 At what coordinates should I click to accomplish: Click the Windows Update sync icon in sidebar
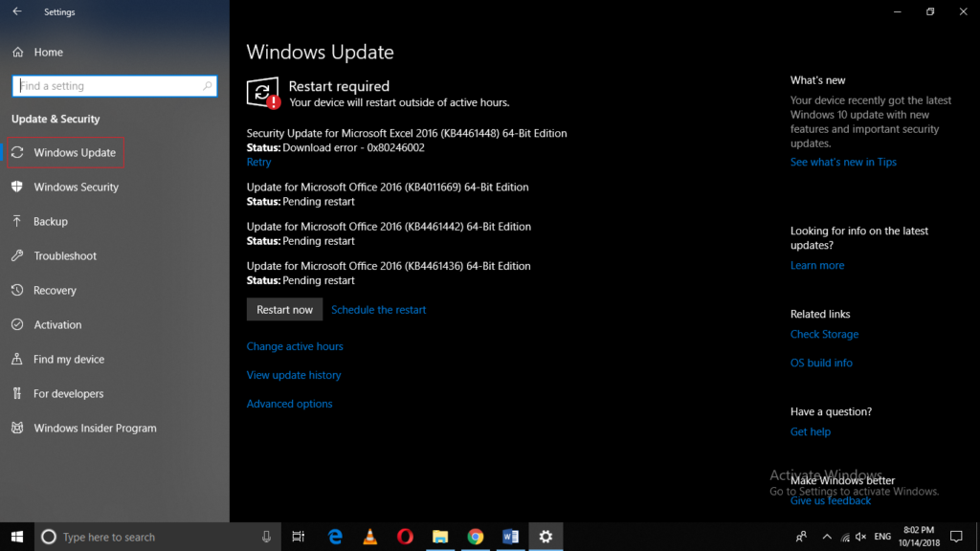point(17,152)
